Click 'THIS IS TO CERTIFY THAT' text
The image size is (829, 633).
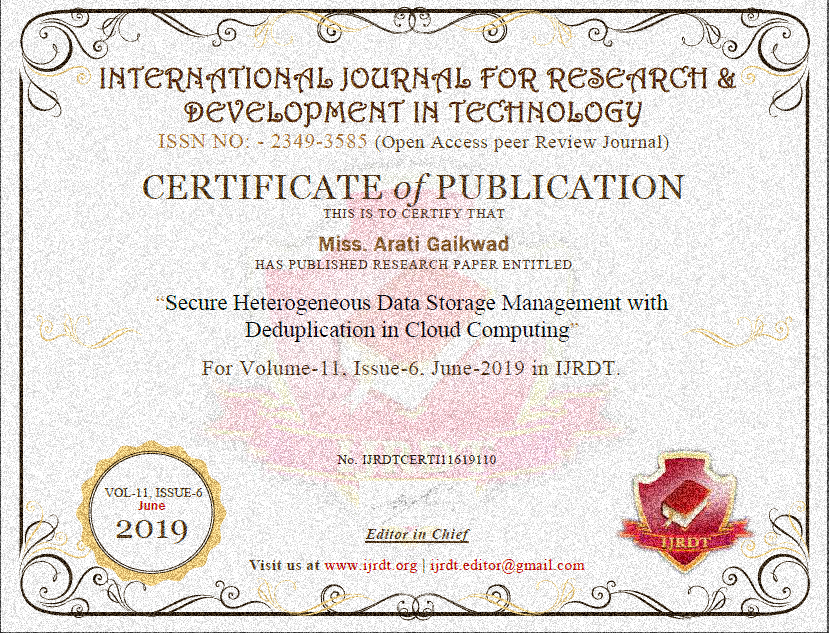pos(414,214)
